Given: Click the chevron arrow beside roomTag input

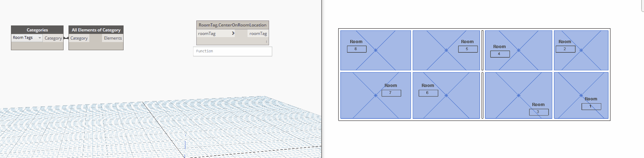Looking at the screenshot, I should (x=233, y=33).
